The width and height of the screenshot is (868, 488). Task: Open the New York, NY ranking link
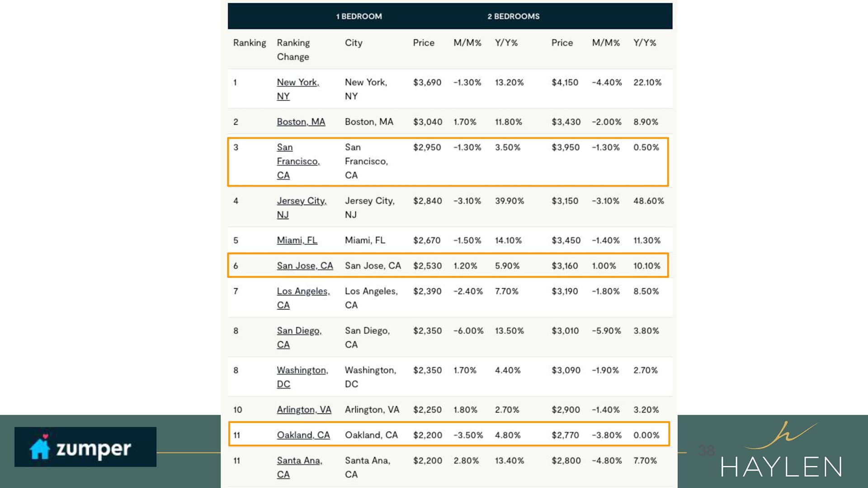point(297,83)
